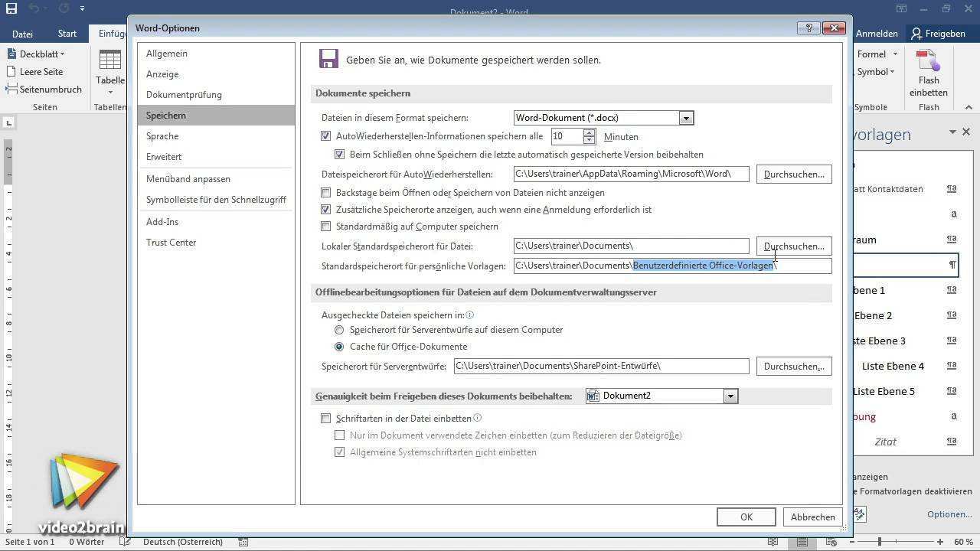Viewport: 980px width, 551px height.
Task: Open the Datei tab
Action: (22, 34)
